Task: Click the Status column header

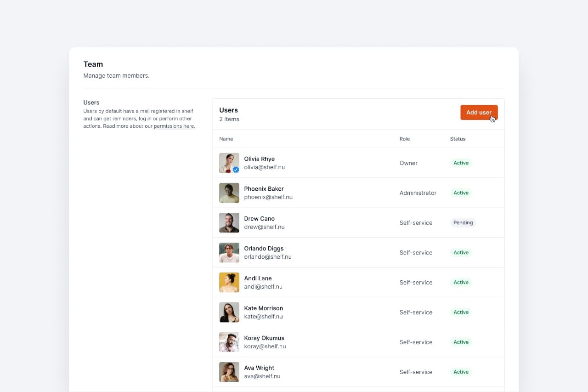Action: 458,139
